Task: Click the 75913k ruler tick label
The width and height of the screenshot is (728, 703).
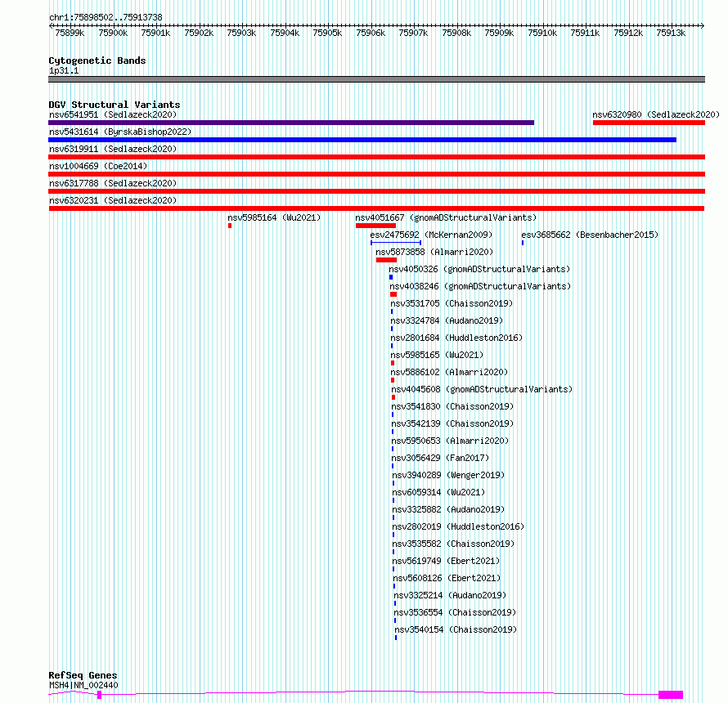Action: 671,33
